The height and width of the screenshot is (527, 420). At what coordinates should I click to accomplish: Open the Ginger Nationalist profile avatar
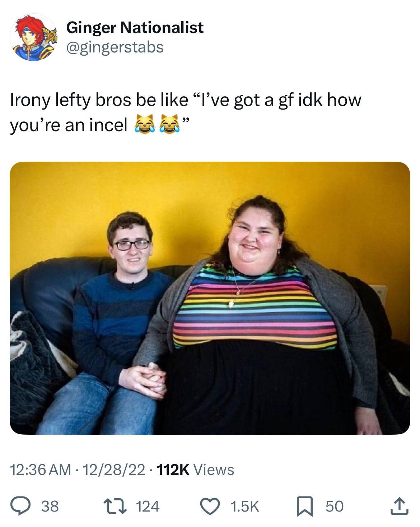pyautogui.click(x=33, y=38)
